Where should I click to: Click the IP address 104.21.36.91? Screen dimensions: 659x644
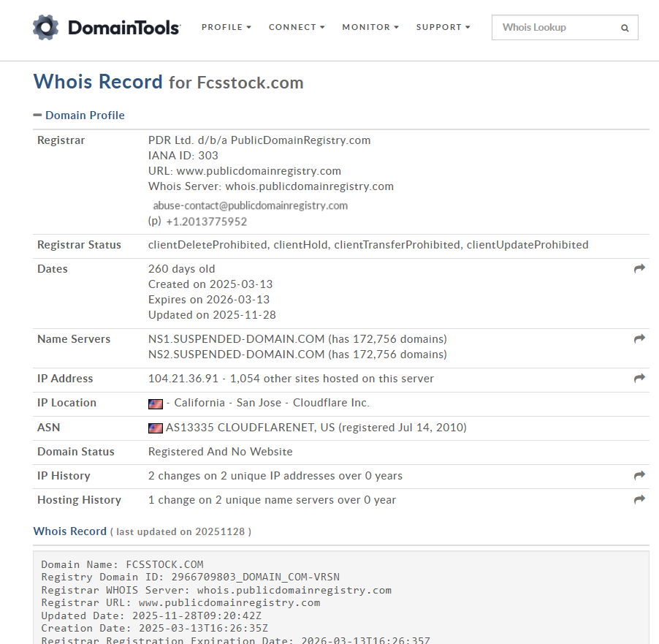tap(184, 379)
